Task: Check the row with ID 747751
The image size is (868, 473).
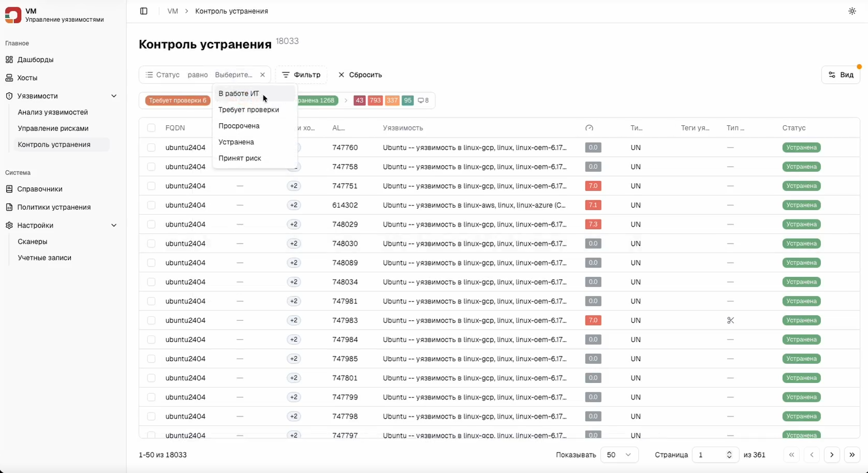Action: point(151,186)
